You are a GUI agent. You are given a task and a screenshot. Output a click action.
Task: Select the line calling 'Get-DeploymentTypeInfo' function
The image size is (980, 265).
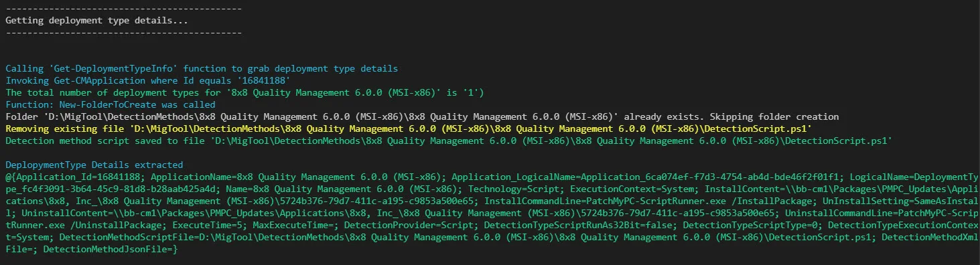click(202, 69)
